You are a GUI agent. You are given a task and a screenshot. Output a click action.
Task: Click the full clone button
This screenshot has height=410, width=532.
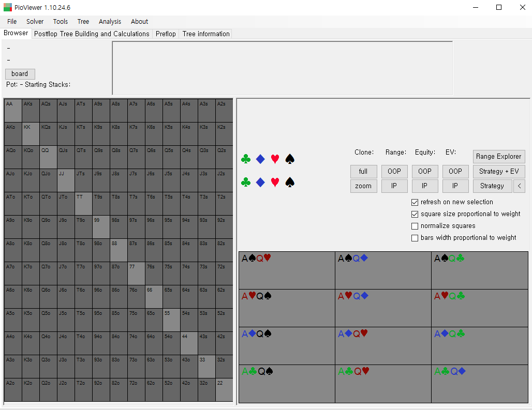point(363,172)
